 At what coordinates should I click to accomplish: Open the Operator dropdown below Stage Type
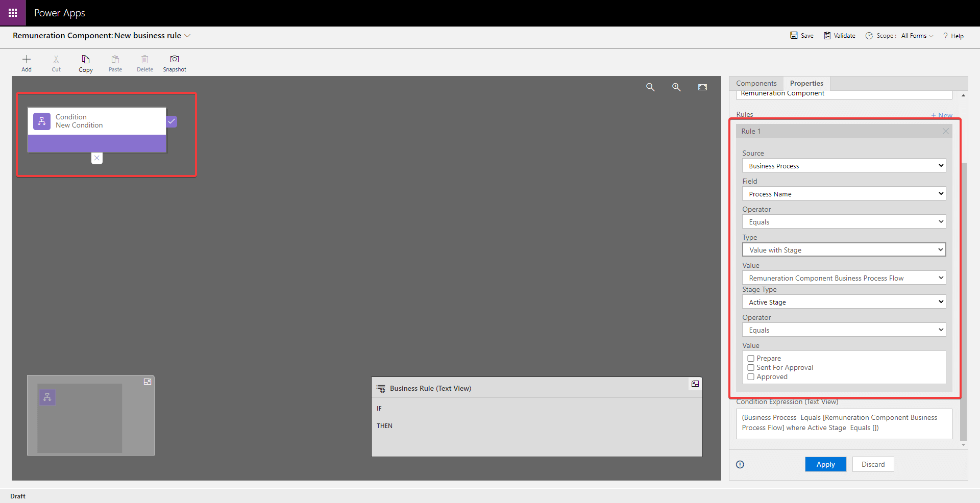(844, 330)
